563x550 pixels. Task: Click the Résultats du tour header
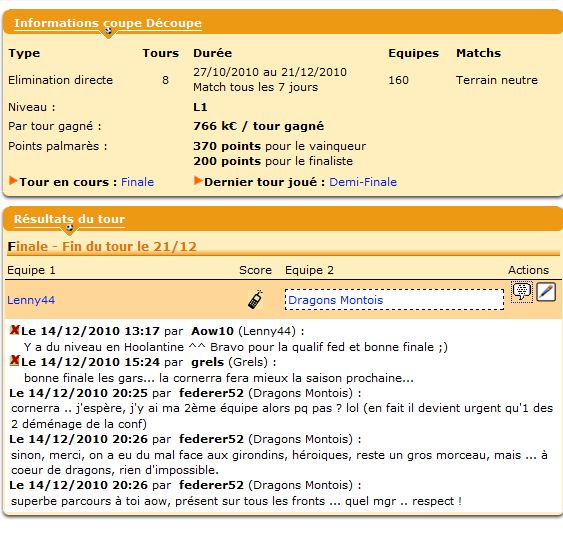click(69, 219)
